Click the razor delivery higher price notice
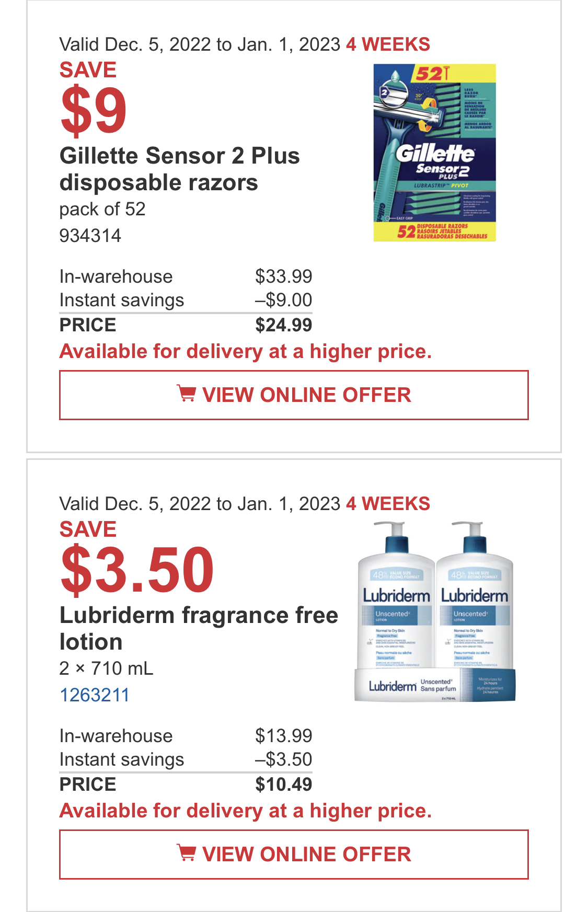588x912 pixels. pos(246,352)
